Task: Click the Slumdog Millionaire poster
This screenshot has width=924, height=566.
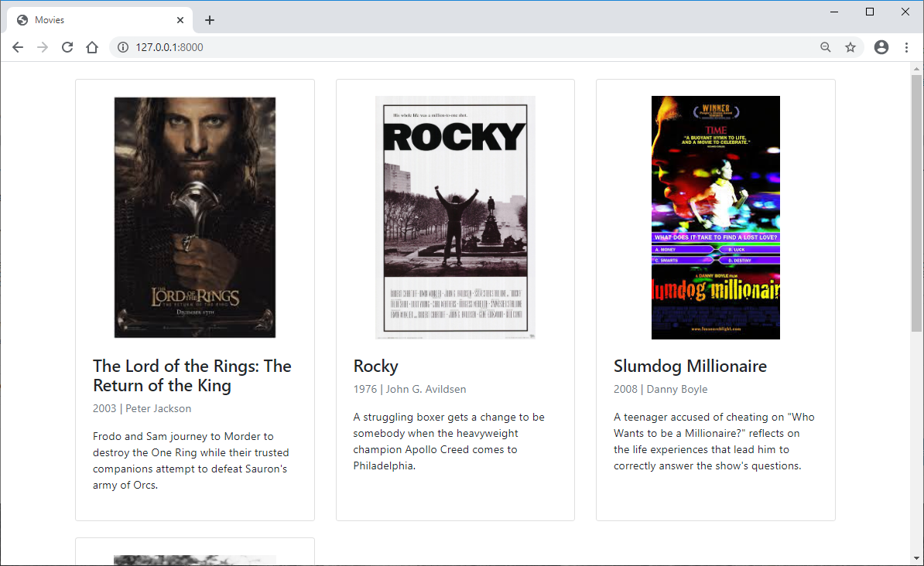Action: [x=715, y=217]
